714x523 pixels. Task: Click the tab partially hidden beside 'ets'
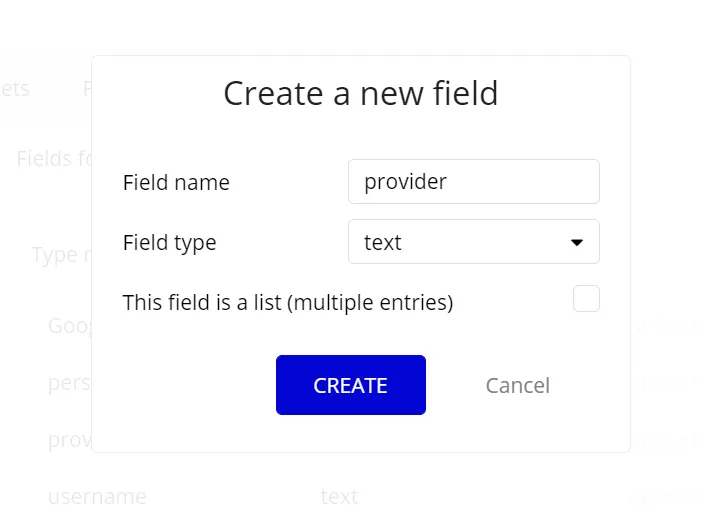tap(87, 89)
